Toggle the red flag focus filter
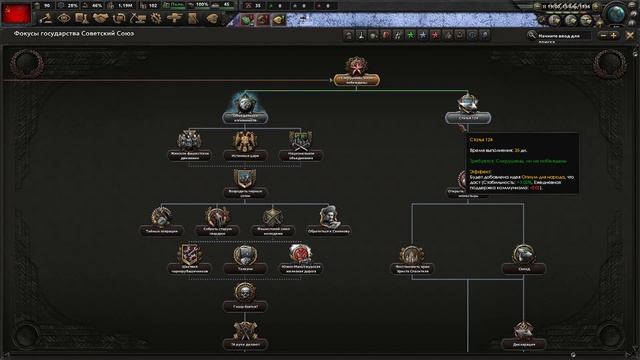The image size is (640, 360). (x=386, y=36)
